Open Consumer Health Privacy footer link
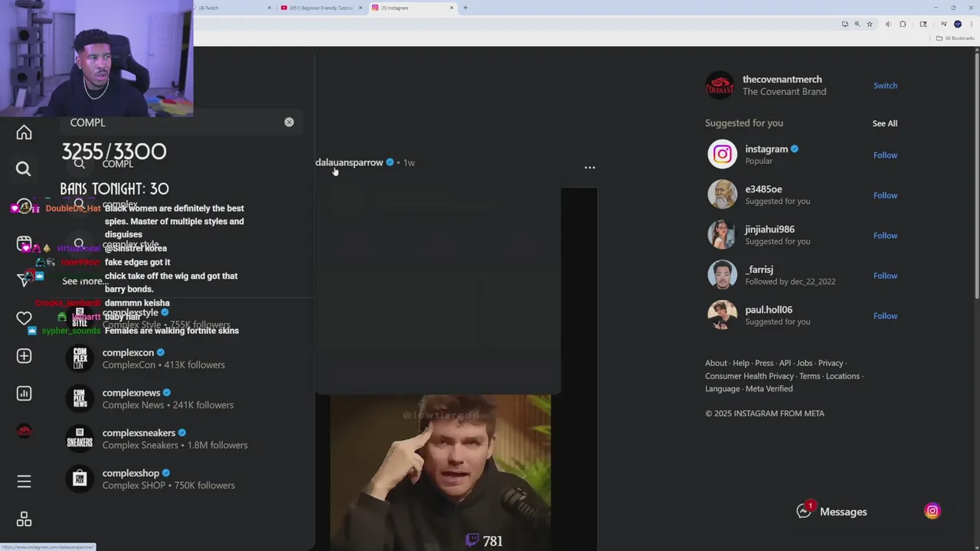980x551 pixels. pyautogui.click(x=750, y=377)
